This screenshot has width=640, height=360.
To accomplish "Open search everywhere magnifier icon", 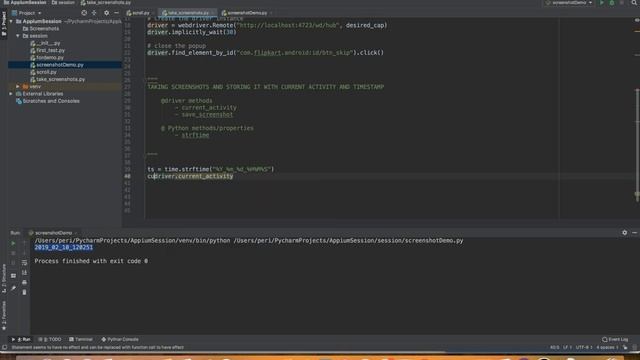I will pyautogui.click(x=635, y=3).
